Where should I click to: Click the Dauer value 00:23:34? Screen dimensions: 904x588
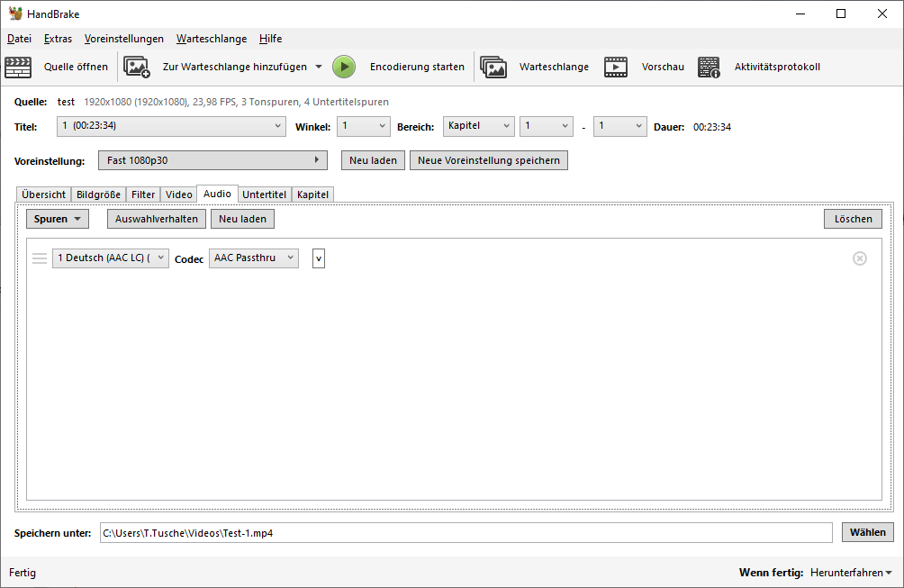tap(712, 127)
